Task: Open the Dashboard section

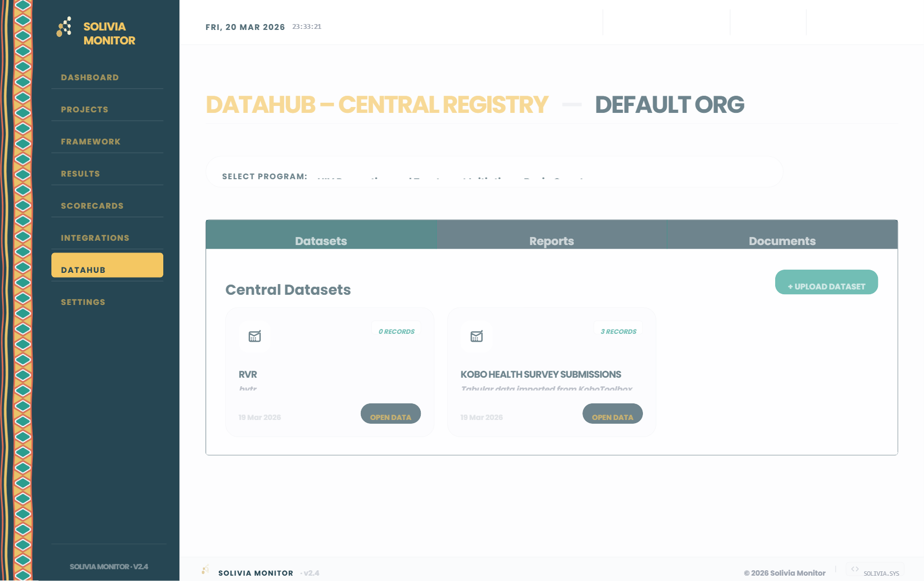Action: pos(90,77)
